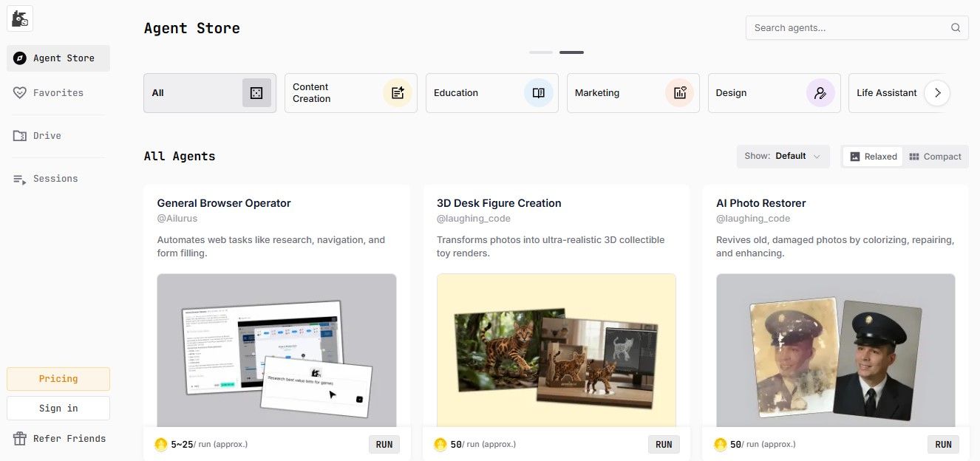Open the Pricing page
This screenshot has height=461, width=980.
click(58, 379)
